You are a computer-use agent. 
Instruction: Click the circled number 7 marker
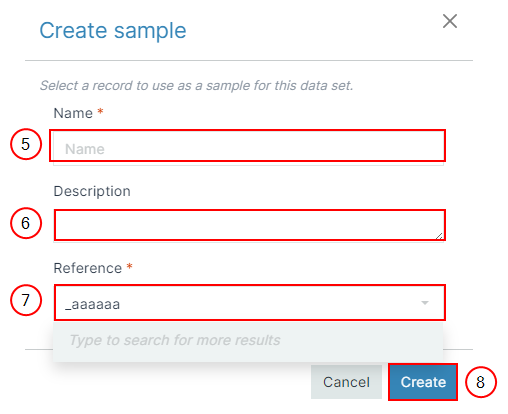(26, 300)
